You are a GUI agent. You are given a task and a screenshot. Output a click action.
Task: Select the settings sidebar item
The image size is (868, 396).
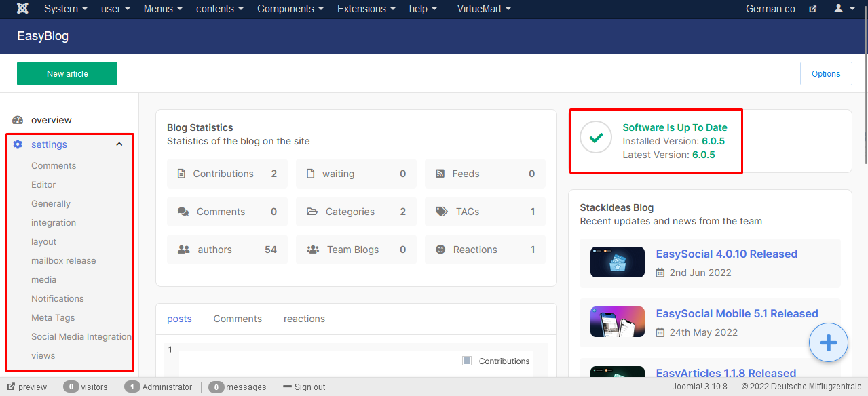(49, 144)
